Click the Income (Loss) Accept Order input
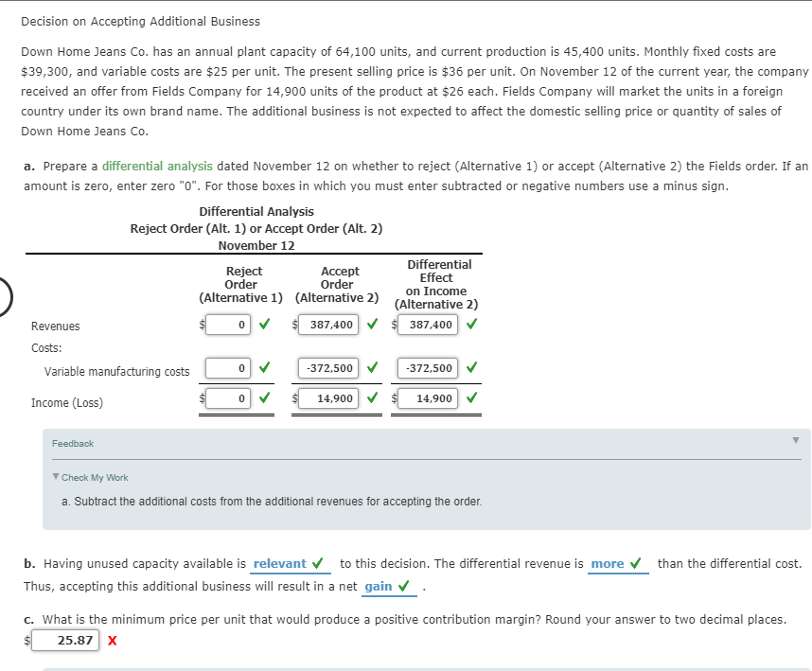 (x=328, y=397)
